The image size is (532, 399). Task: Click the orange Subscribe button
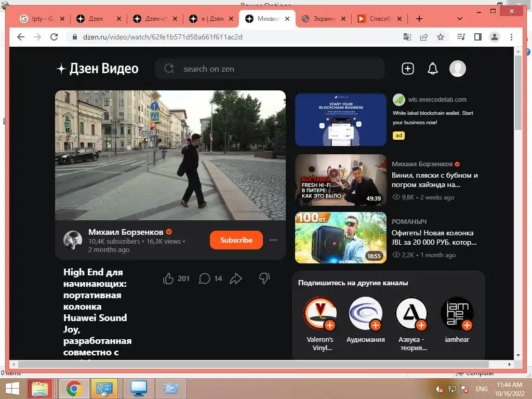click(236, 240)
